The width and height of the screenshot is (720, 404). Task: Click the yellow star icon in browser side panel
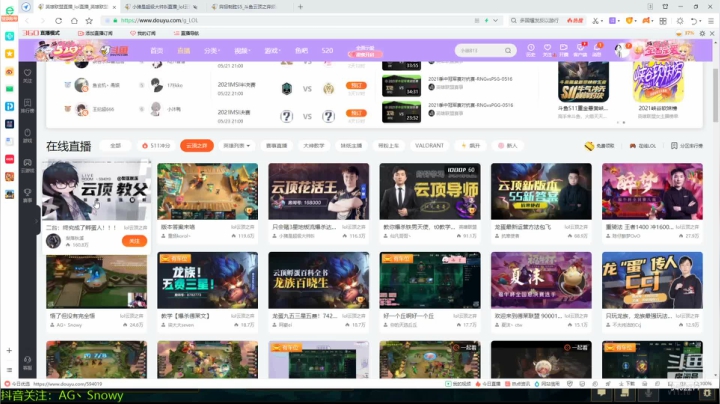click(x=9, y=54)
